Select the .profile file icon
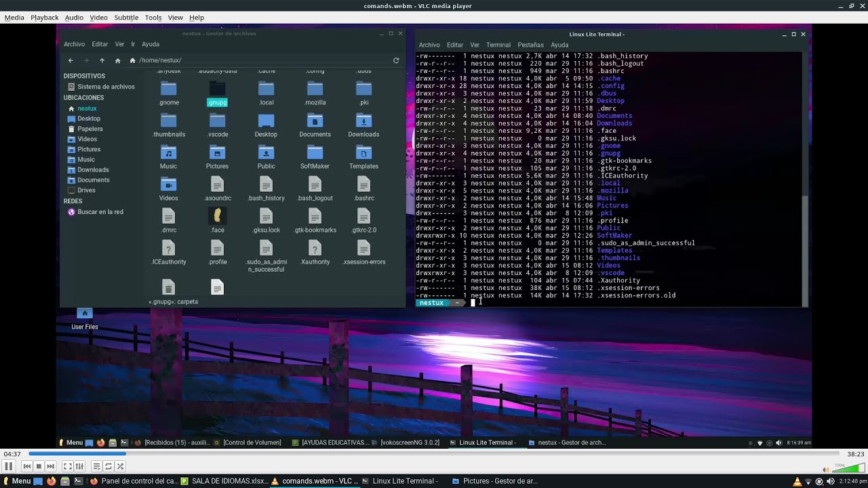 pos(217,253)
